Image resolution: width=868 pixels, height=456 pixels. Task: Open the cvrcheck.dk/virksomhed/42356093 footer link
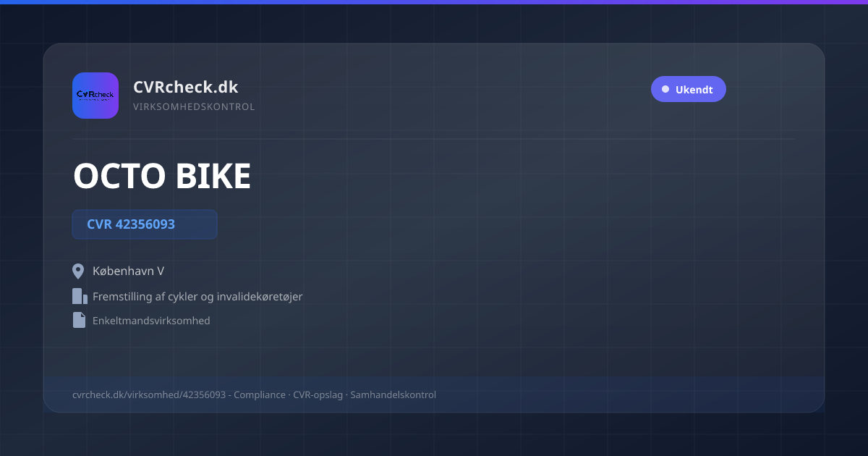149,394
